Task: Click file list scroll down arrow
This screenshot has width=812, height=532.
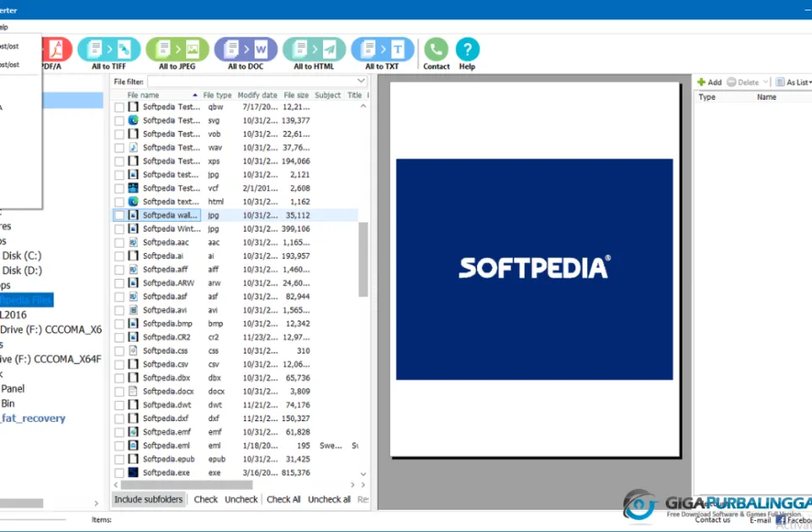Action: click(x=363, y=474)
